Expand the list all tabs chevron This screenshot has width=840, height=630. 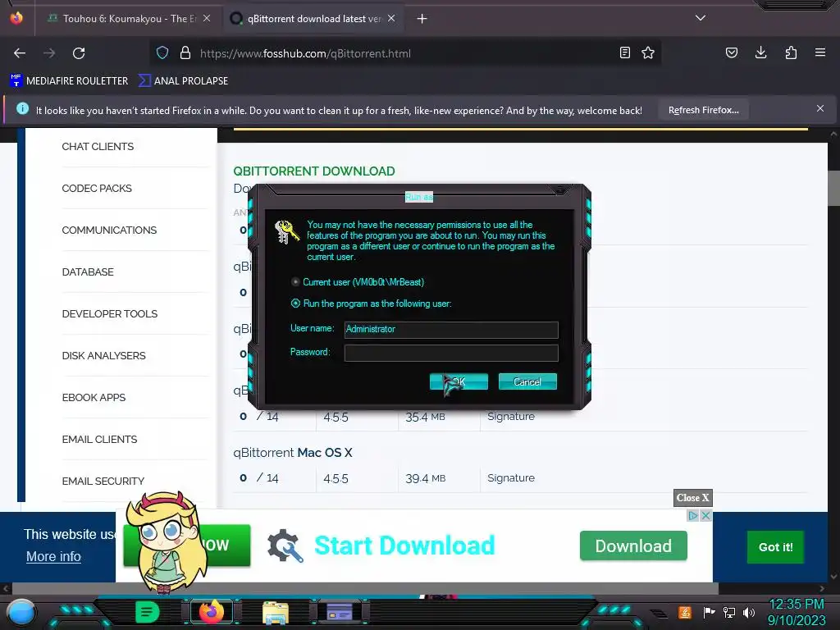(x=701, y=18)
